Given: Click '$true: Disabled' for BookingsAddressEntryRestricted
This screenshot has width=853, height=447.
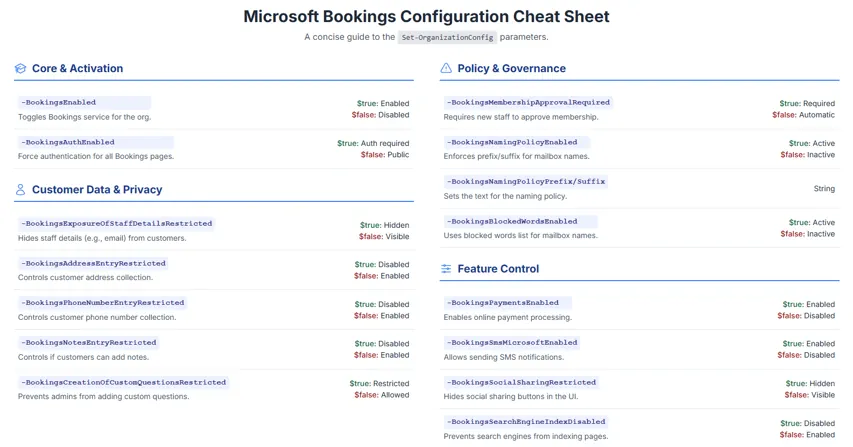Looking at the screenshot, I should coord(382,265).
